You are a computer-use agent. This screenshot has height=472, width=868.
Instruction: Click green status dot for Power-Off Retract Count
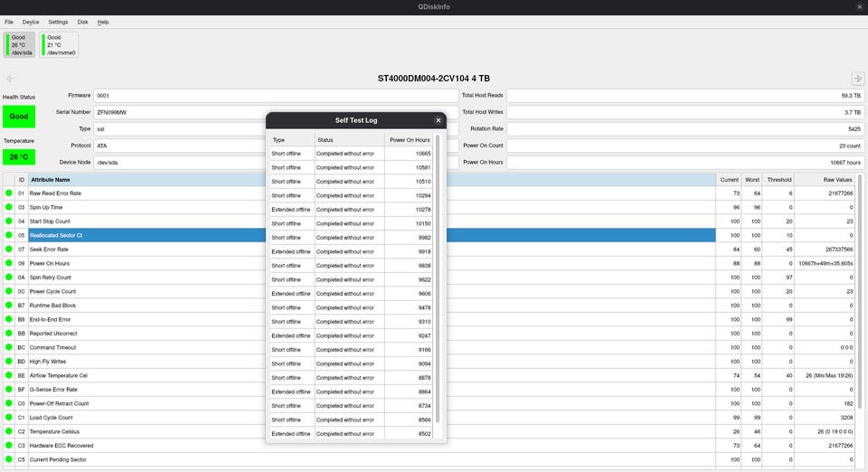[x=9, y=403]
